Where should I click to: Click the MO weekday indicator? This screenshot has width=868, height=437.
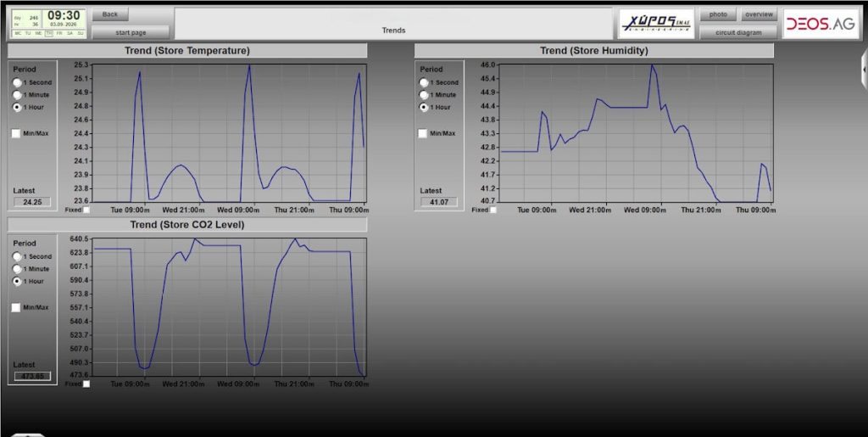coord(18,33)
